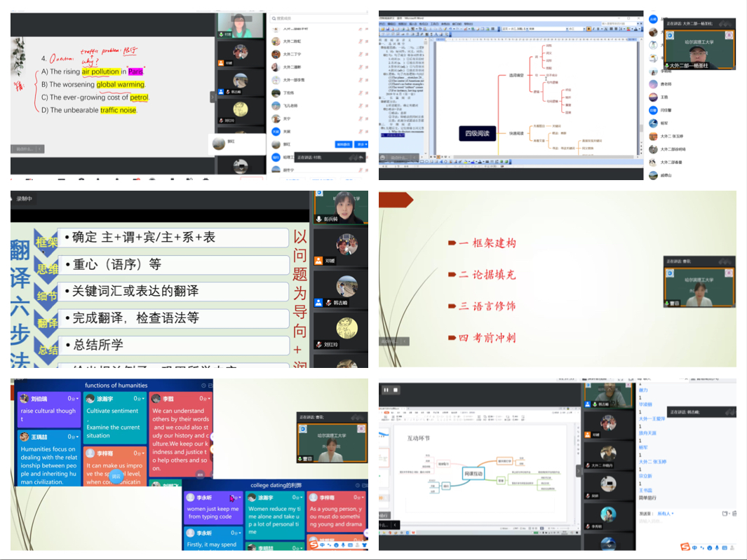Viewport: 747px width, 560px height.
Task: Click 大外二 张玉婷 sender name in chat
Action: click(652, 461)
